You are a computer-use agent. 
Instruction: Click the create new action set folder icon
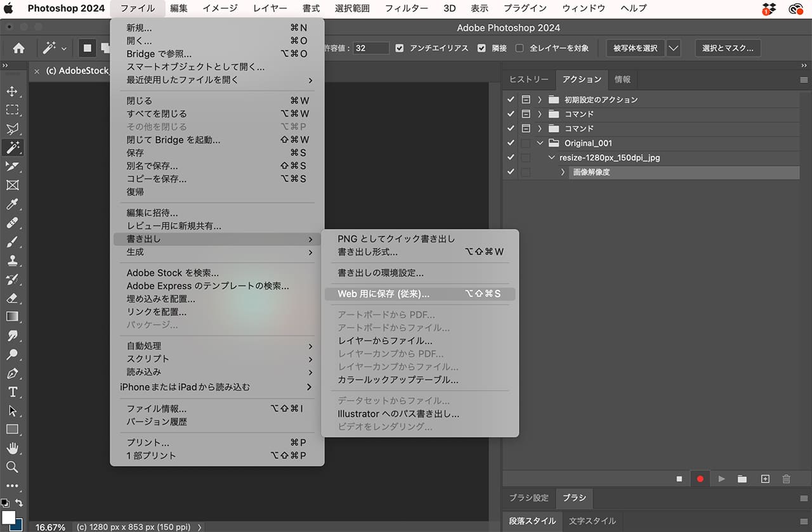[742, 479]
